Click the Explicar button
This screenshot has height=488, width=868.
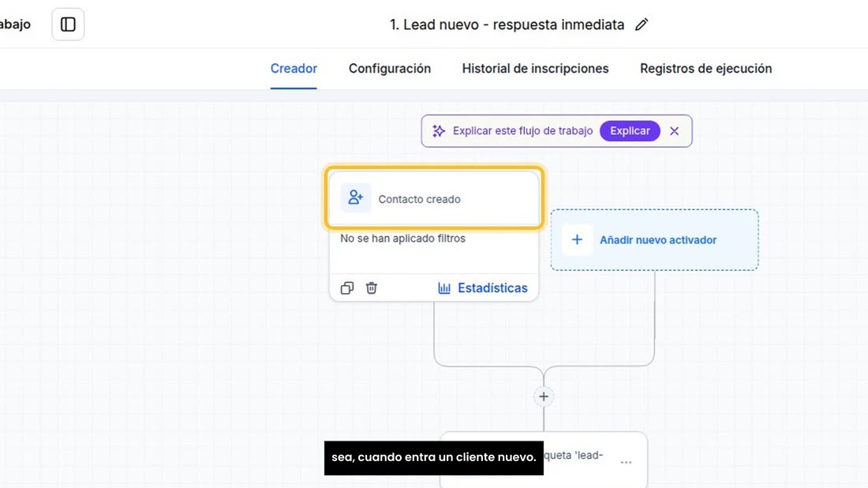[630, 131]
